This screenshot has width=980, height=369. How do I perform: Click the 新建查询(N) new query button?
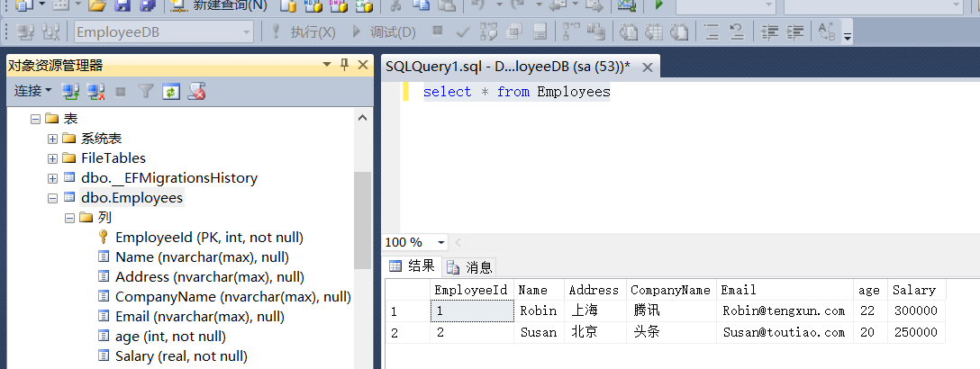pos(219,5)
